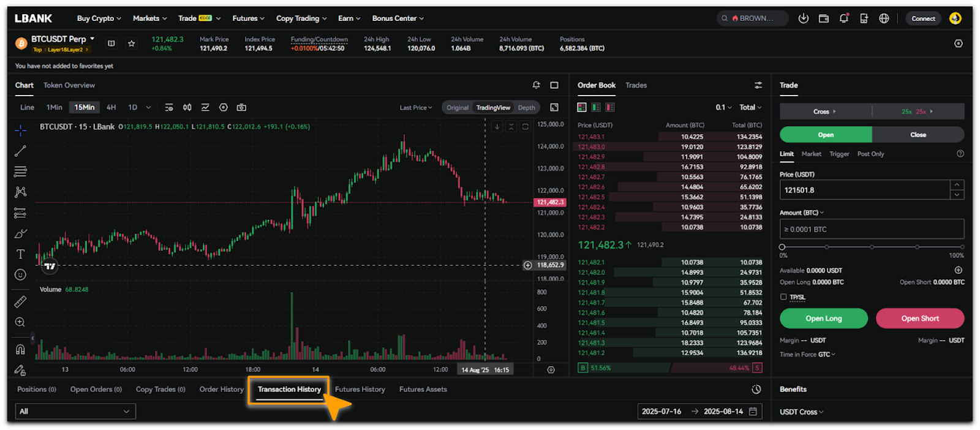
Task: Select the Text annotation tool
Action: coord(20,254)
